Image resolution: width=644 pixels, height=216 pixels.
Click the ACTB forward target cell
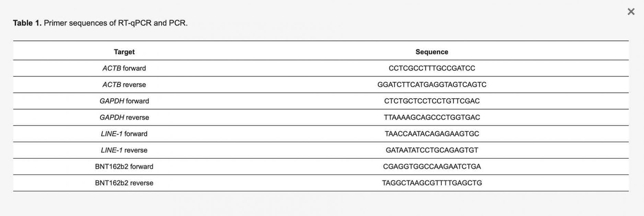tap(124, 68)
